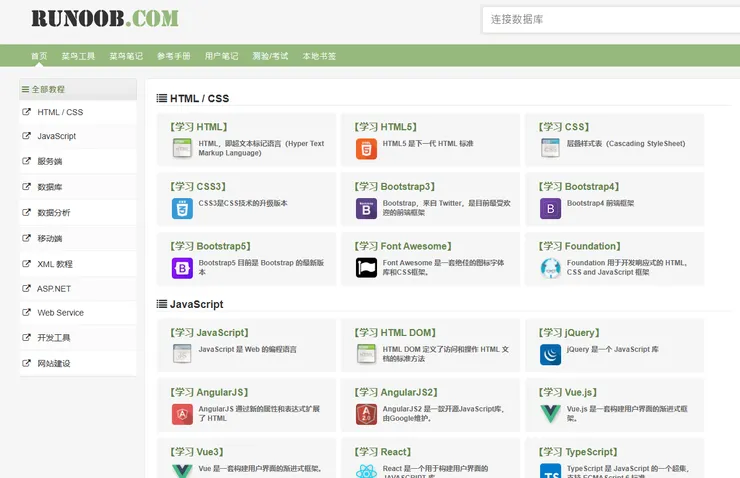Screen dimensions: 740x478
Task: Click the React atom icon
Action: click(366, 470)
